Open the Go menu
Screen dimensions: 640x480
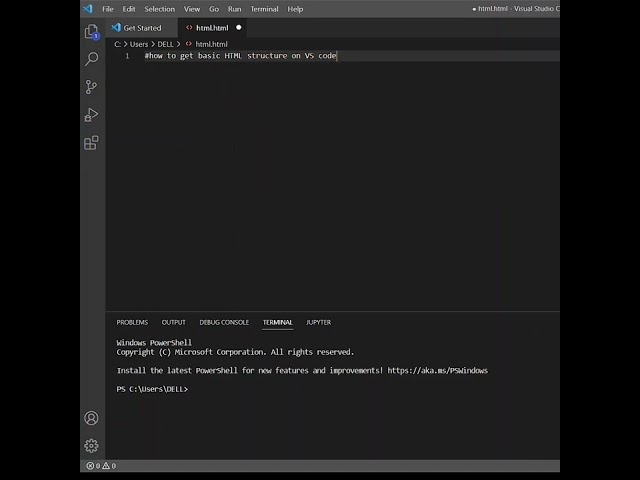[214, 9]
